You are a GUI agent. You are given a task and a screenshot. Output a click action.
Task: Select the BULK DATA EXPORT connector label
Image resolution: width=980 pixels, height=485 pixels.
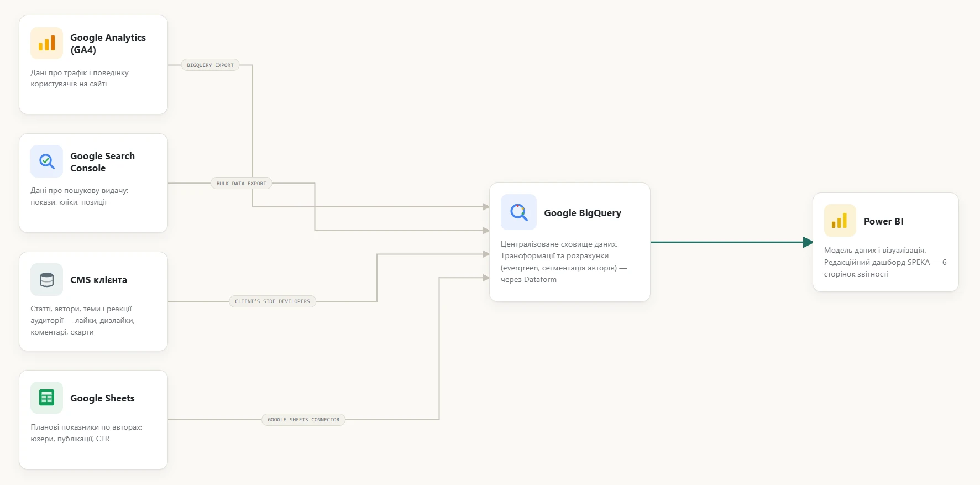[241, 184]
